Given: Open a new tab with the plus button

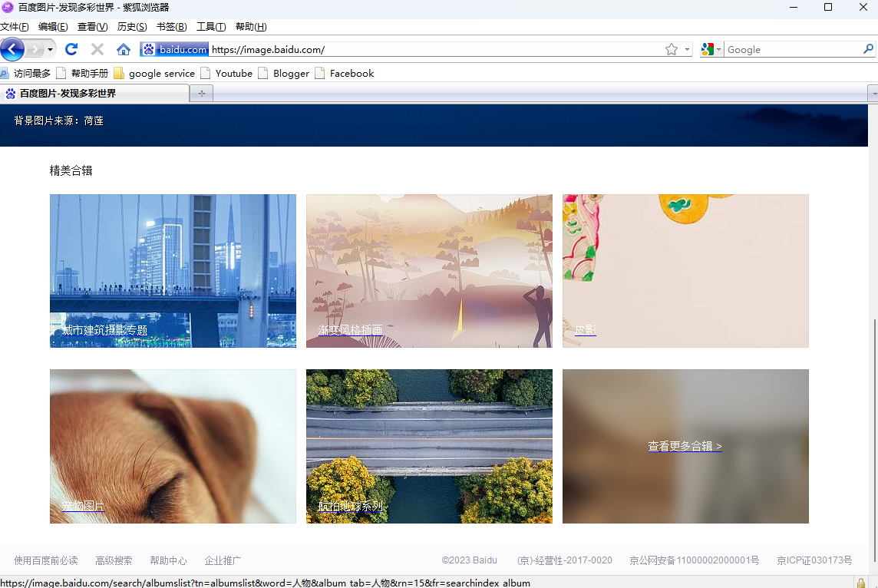Looking at the screenshot, I should pos(202,94).
